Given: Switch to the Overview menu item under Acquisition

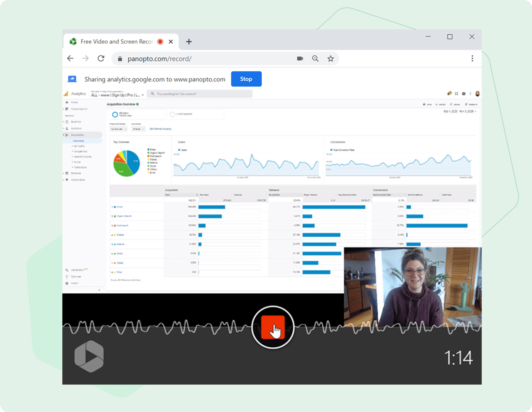Looking at the screenshot, I should point(78,141).
